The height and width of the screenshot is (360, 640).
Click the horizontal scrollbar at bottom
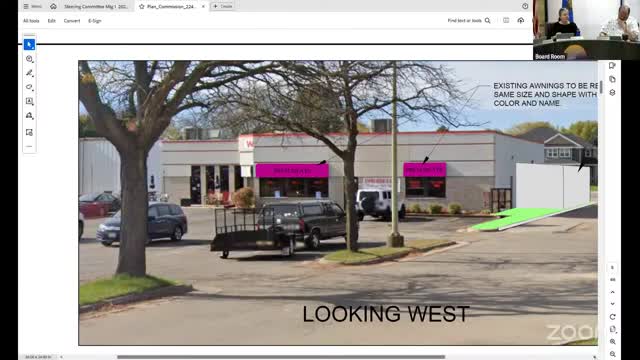pos(281,357)
